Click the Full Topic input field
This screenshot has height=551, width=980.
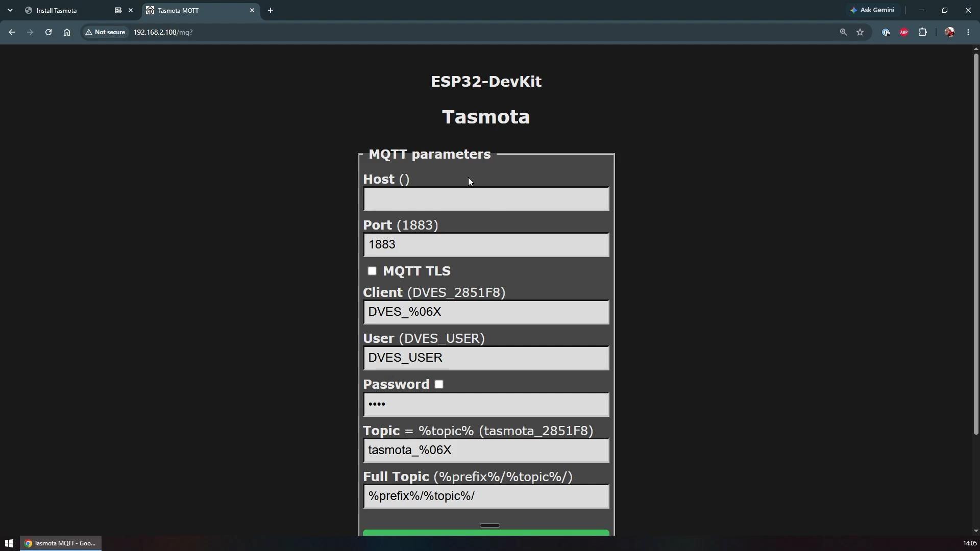click(x=486, y=496)
